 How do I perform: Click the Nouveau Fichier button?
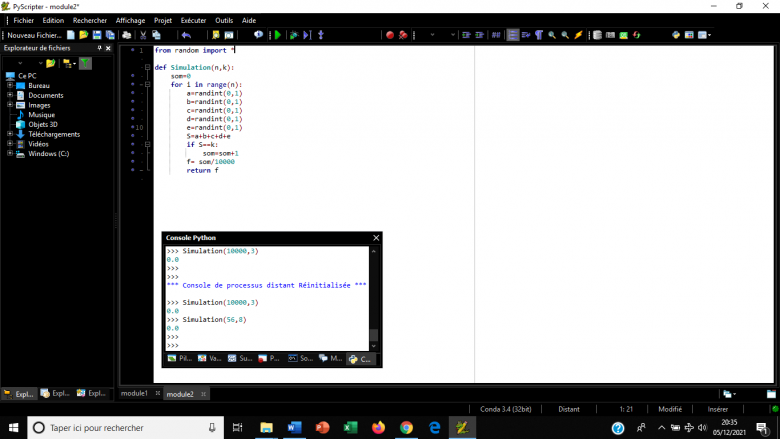pyautogui.click(x=34, y=35)
